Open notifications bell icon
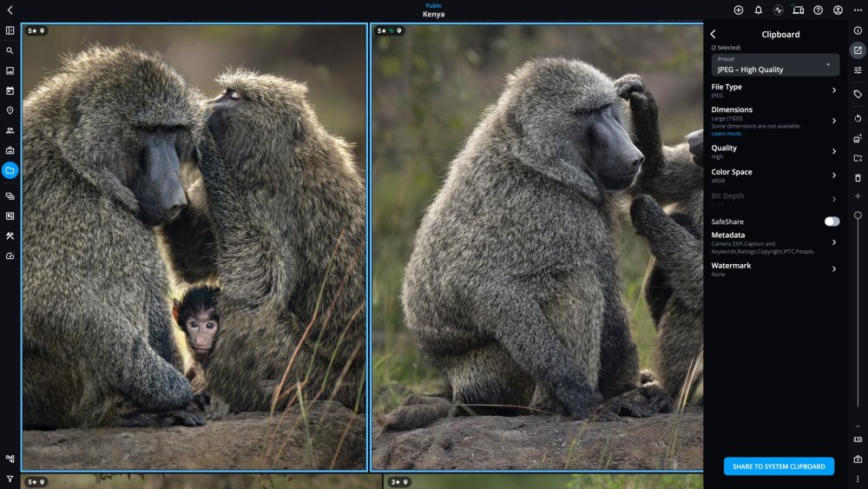Image resolution: width=868 pixels, height=489 pixels. (759, 10)
